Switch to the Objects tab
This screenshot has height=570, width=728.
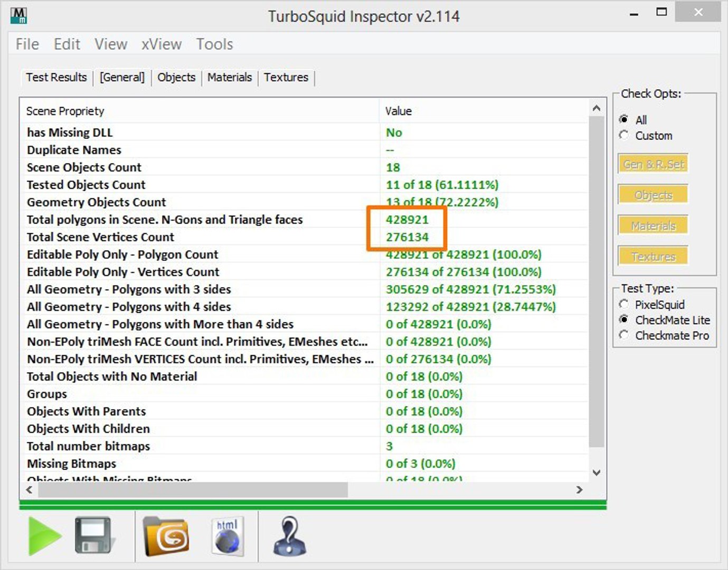click(x=176, y=77)
